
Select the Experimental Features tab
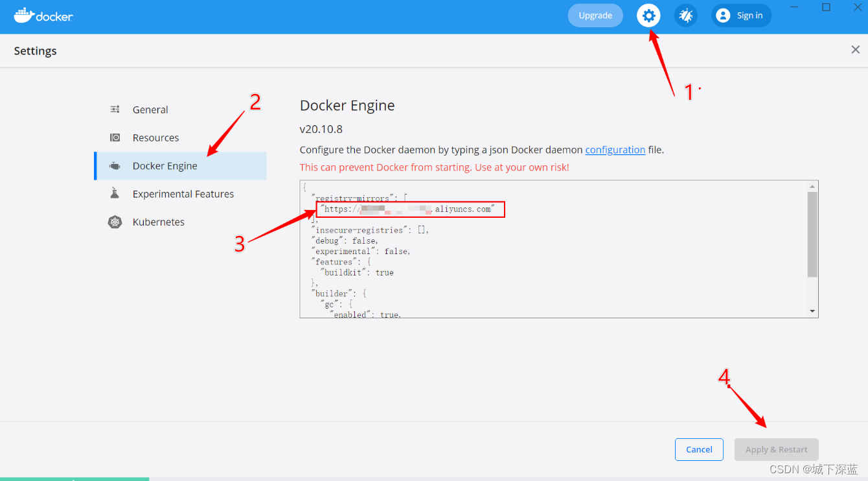(x=180, y=194)
